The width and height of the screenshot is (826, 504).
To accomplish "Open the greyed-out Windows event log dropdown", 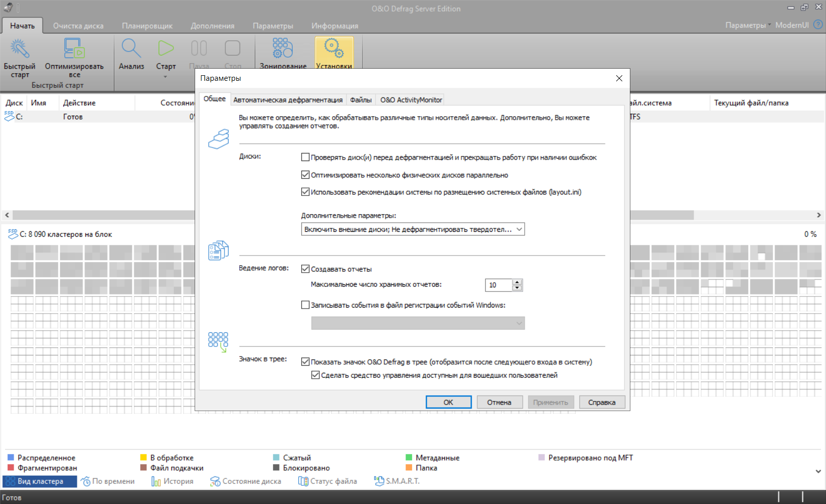I will coord(418,323).
